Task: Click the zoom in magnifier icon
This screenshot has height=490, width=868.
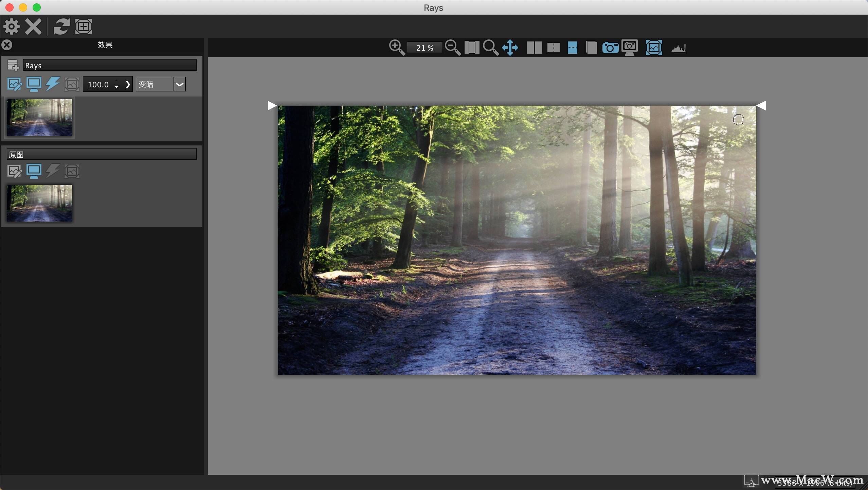Action: (396, 47)
